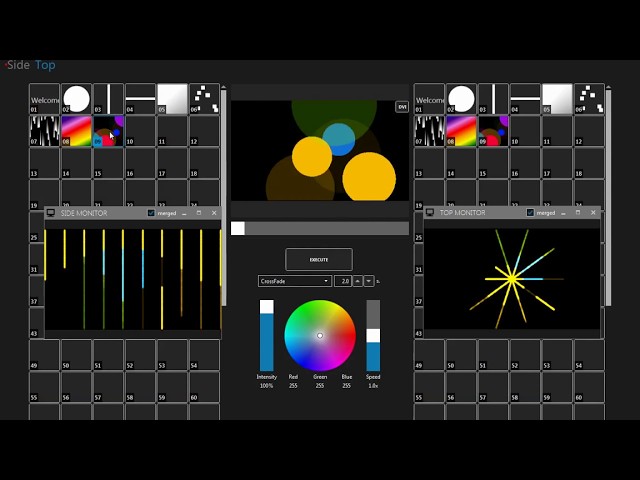Viewport: 640px width, 480px height.
Task: Click the Intensity vertical slider
Action: point(267,336)
